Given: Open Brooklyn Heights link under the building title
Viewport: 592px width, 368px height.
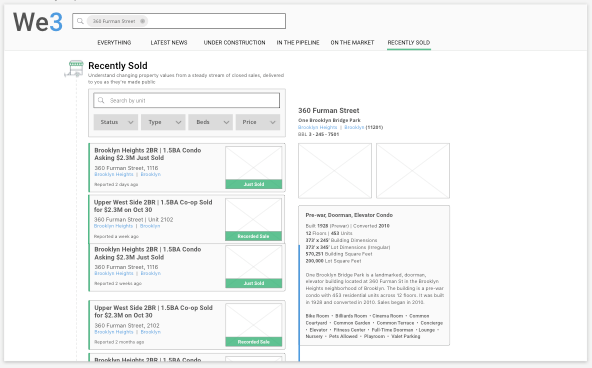Looking at the screenshot, I should (x=318, y=128).
